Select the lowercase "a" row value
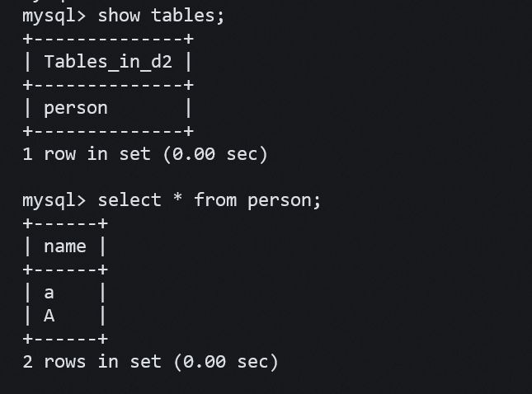 49,293
